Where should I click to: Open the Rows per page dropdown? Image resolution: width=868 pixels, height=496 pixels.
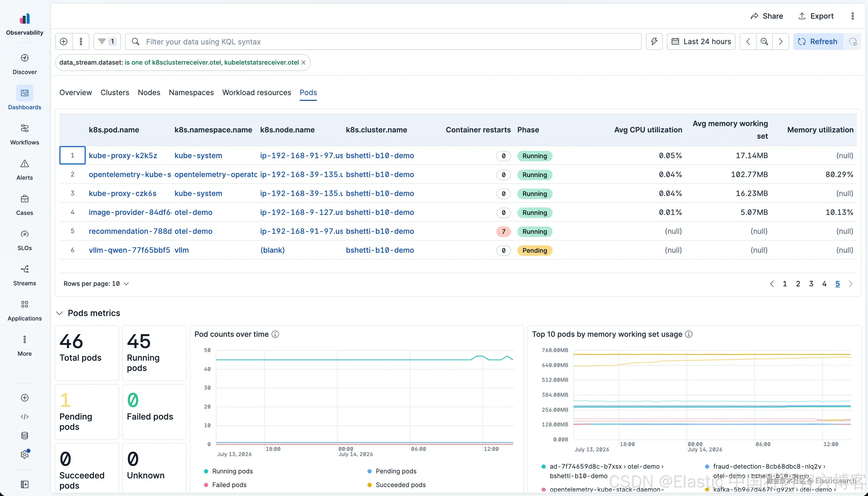pyautogui.click(x=96, y=284)
